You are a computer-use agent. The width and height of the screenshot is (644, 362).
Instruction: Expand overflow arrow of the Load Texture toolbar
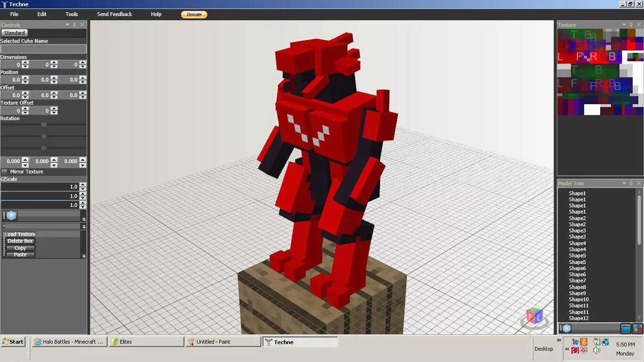(84, 256)
